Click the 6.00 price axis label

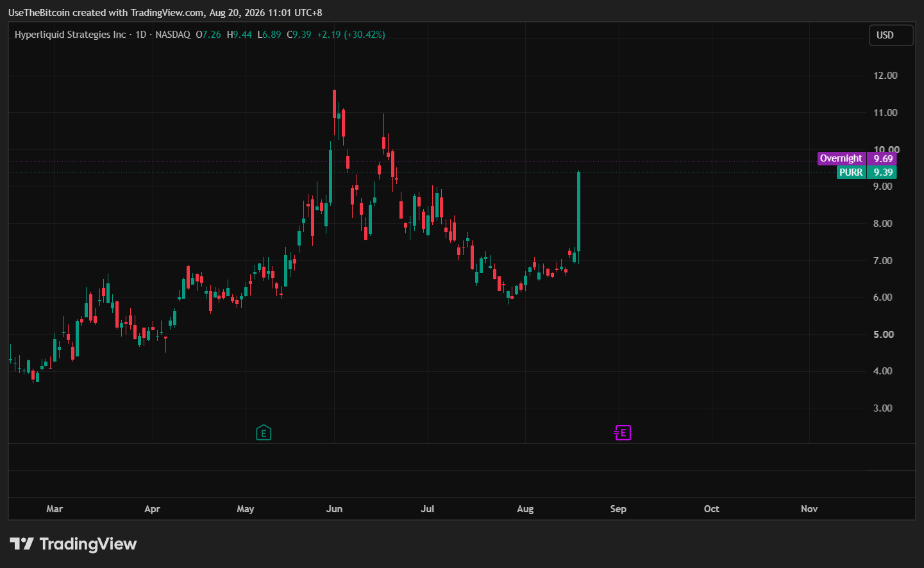(x=883, y=297)
